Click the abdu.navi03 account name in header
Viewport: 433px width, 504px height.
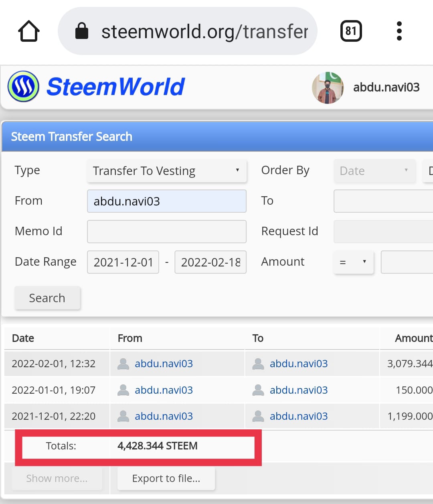pyautogui.click(x=386, y=87)
